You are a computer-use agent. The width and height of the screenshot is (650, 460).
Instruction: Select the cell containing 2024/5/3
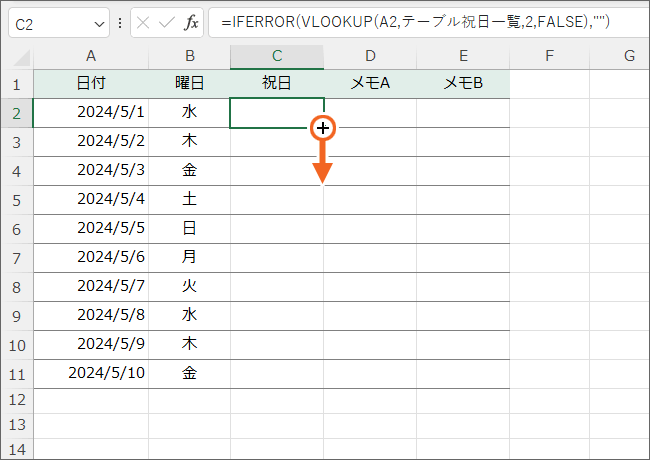91,171
